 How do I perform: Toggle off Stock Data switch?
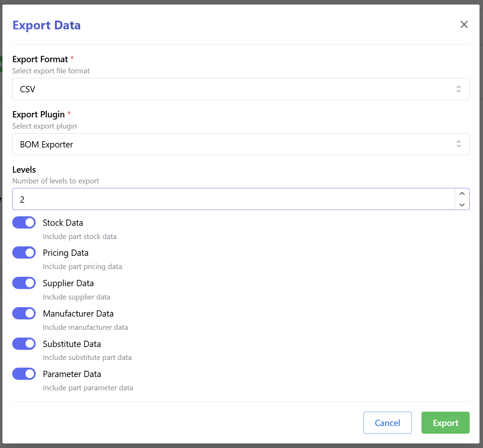click(x=24, y=223)
